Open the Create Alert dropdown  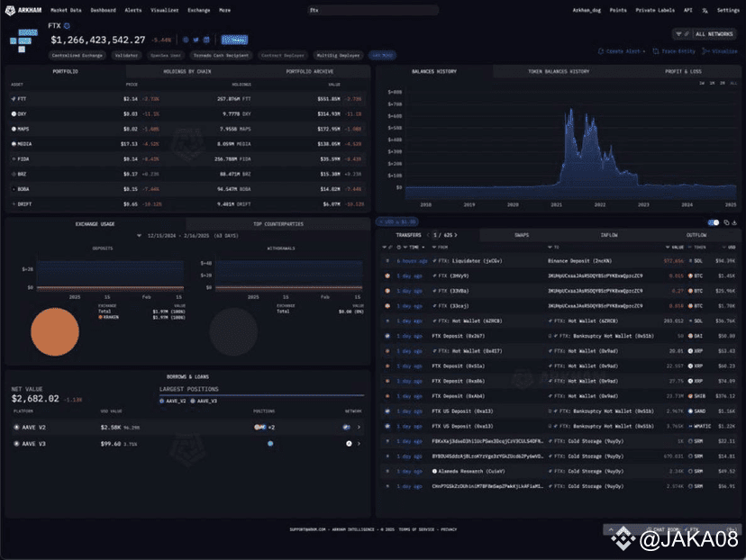click(622, 51)
